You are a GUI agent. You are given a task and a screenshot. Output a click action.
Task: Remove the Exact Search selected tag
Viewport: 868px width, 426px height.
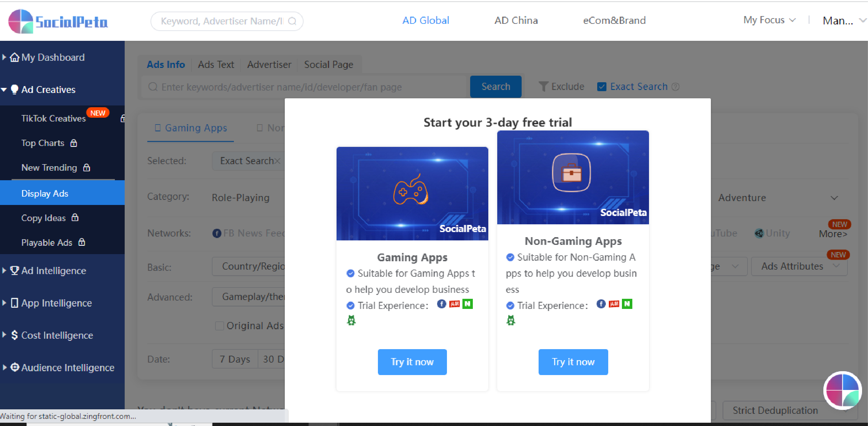277,161
